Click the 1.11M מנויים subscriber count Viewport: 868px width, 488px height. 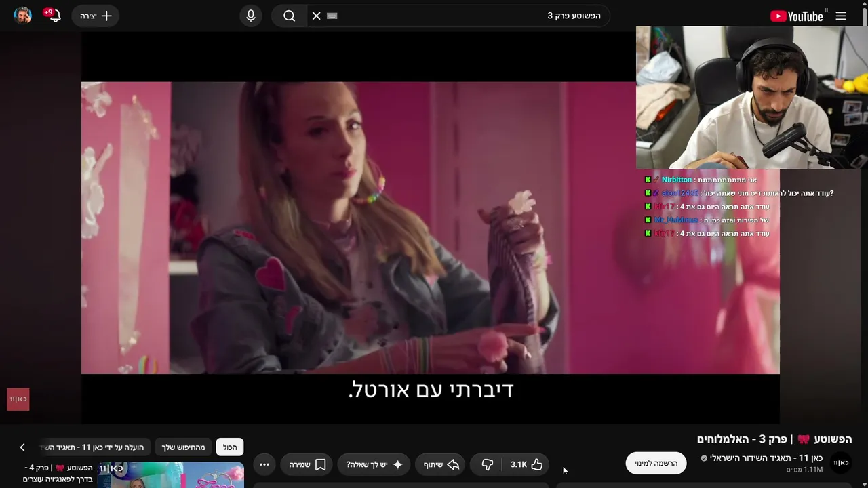tap(804, 469)
